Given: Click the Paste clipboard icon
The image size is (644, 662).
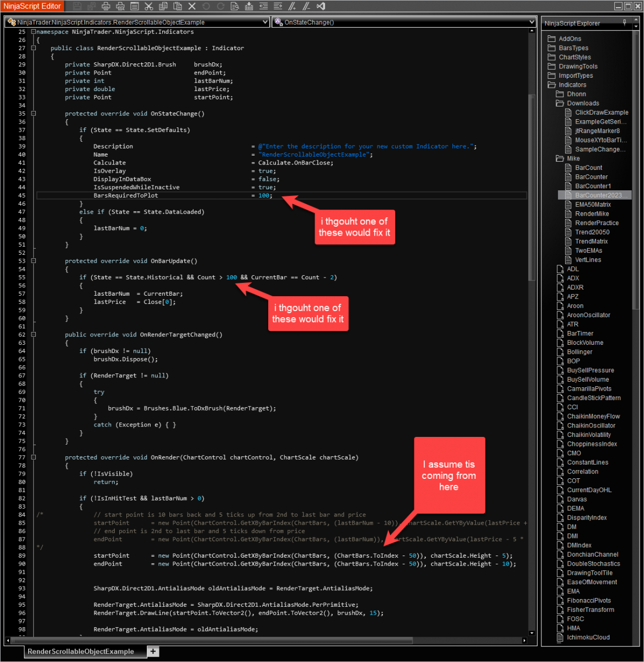Looking at the screenshot, I should pos(178,6).
